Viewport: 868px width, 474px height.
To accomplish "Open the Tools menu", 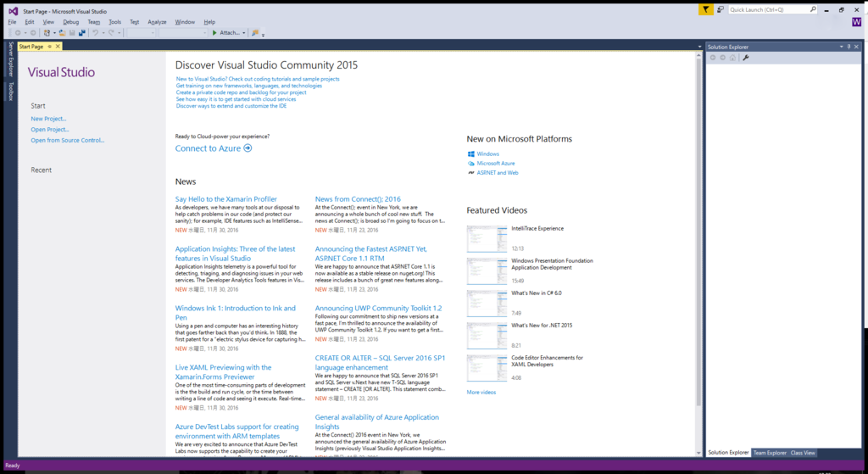I will click(114, 22).
